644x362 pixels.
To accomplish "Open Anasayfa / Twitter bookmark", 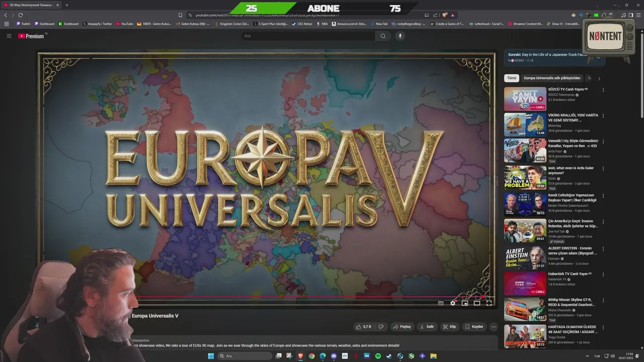I will [97, 24].
